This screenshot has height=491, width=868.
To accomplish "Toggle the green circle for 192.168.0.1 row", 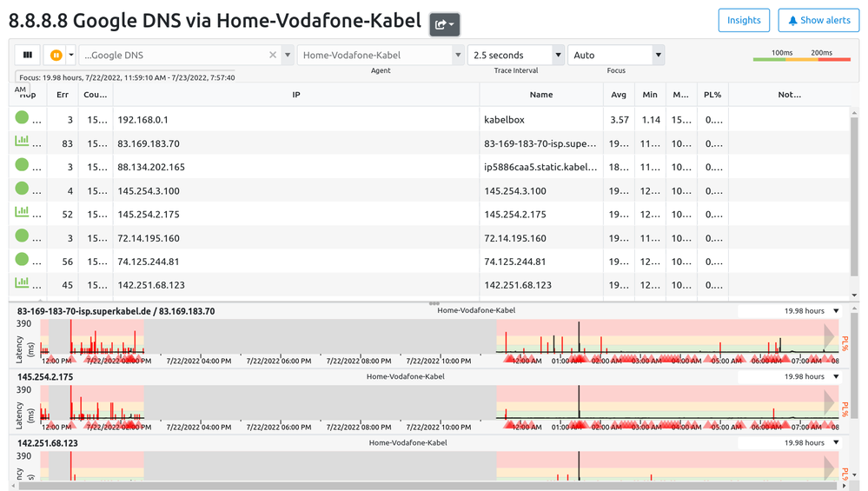I will 22,117.
